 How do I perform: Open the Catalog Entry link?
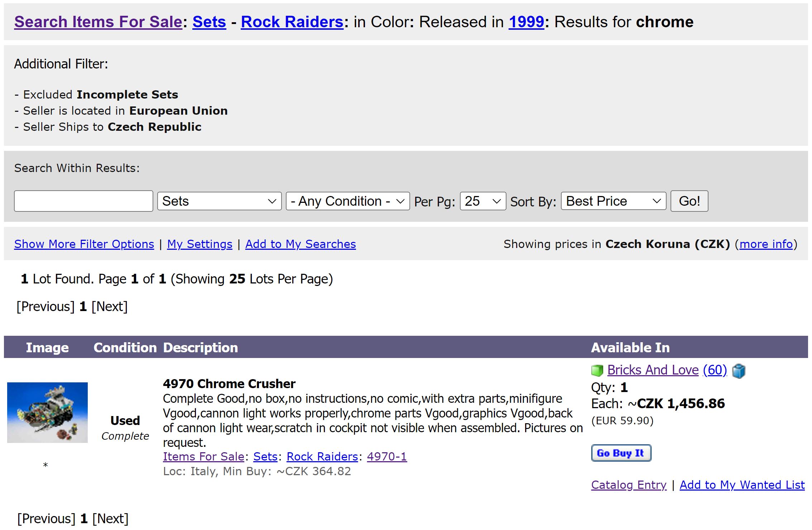629,485
